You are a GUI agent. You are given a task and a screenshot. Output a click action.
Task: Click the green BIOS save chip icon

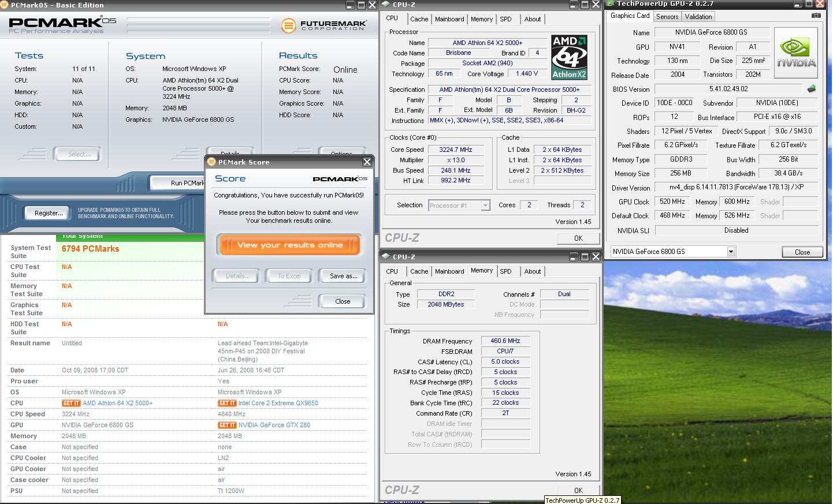(812, 89)
